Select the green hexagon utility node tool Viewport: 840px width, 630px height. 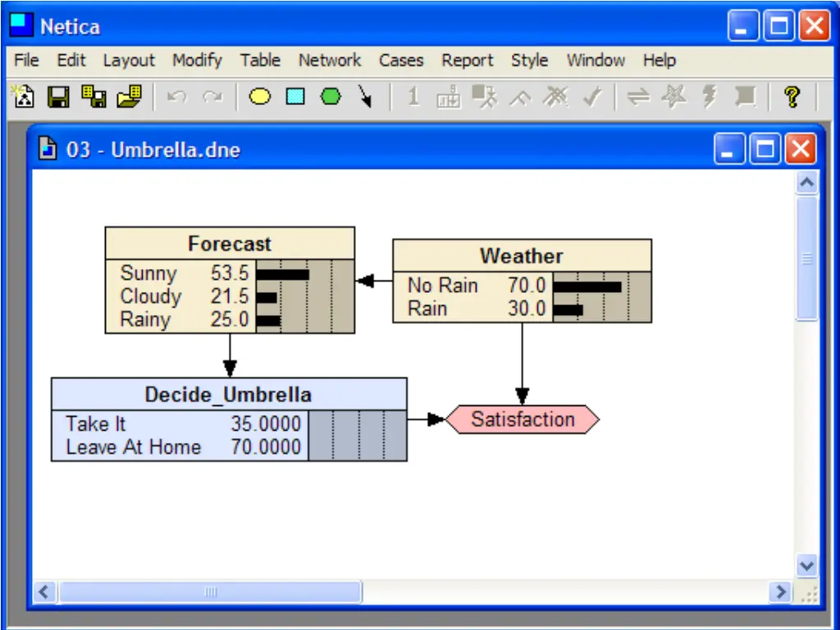[331, 97]
